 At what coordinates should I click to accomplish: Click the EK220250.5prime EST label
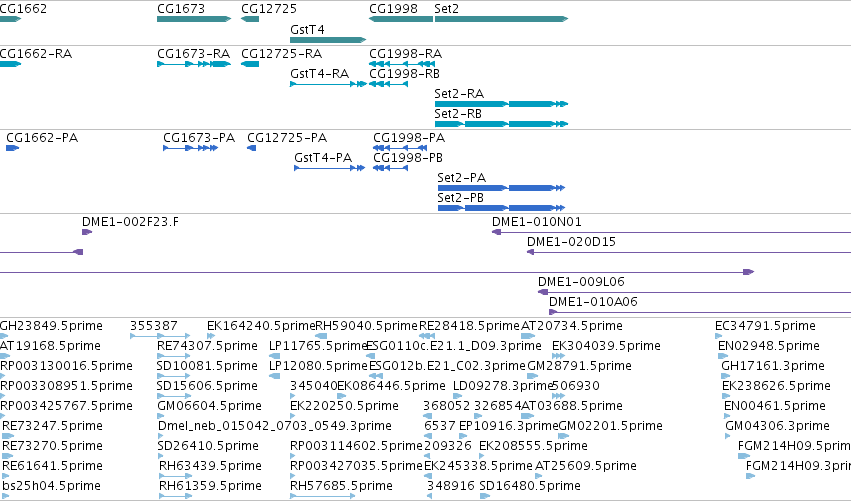pos(344,407)
